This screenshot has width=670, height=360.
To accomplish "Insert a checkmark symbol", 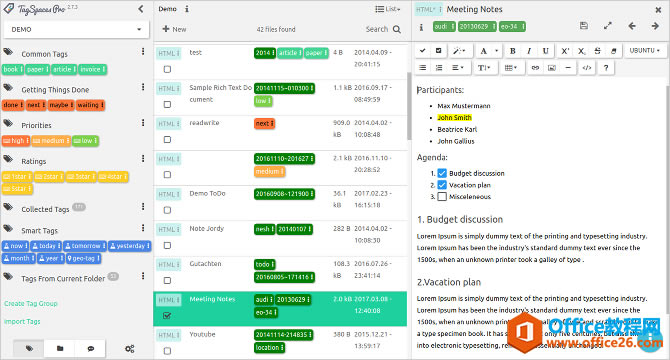I will tap(423, 51).
